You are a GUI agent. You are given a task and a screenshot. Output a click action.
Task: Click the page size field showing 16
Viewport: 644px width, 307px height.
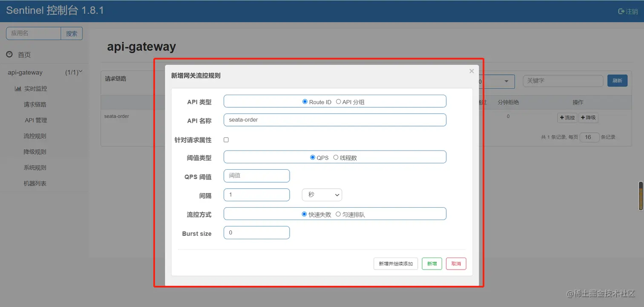click(589, 137)
